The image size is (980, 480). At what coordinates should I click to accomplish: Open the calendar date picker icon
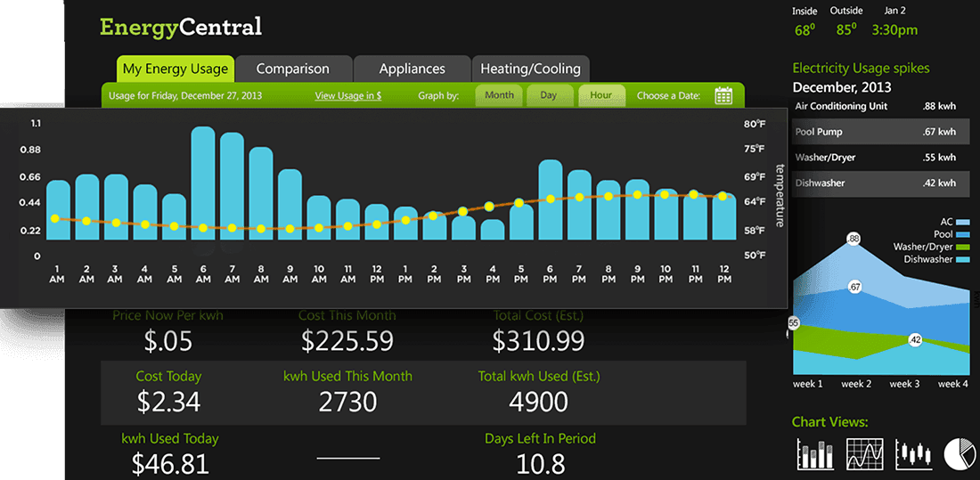[x=723, y=95]
